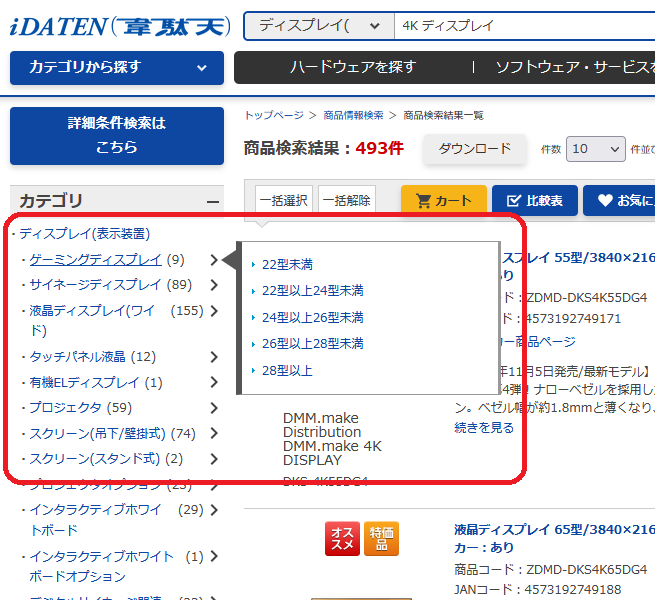
Task: Click the heart favorites button
Action: pyautogui.click(x=620, y=200)
